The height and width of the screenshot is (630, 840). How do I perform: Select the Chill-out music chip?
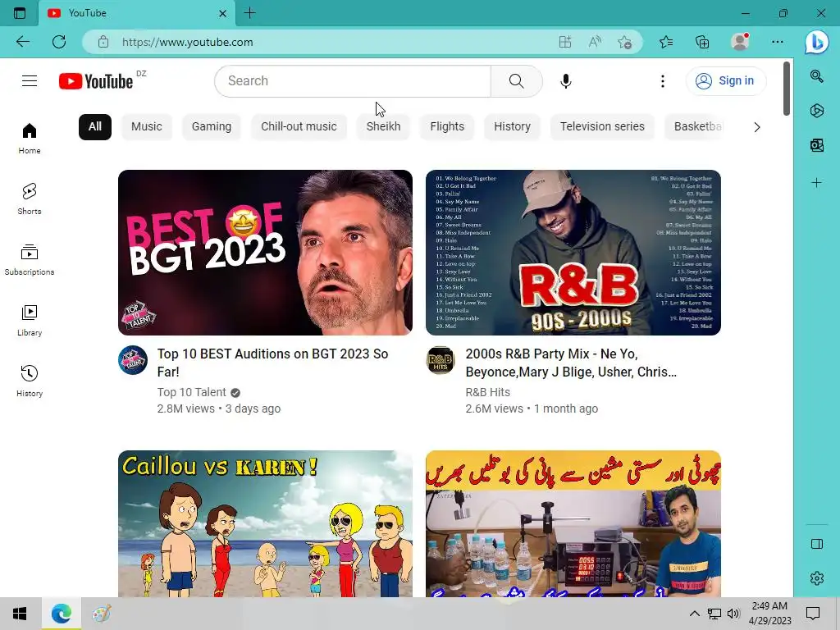pyautogui.click(x=299, y=127)
